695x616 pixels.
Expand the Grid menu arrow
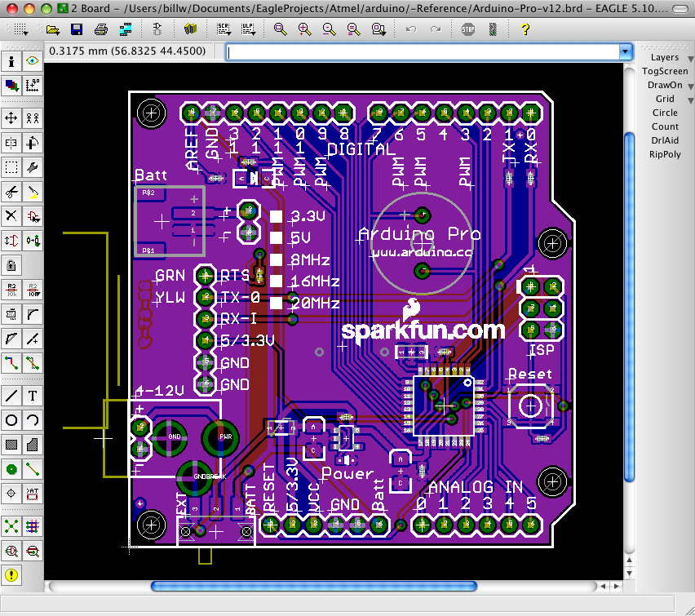coord(690,100)
